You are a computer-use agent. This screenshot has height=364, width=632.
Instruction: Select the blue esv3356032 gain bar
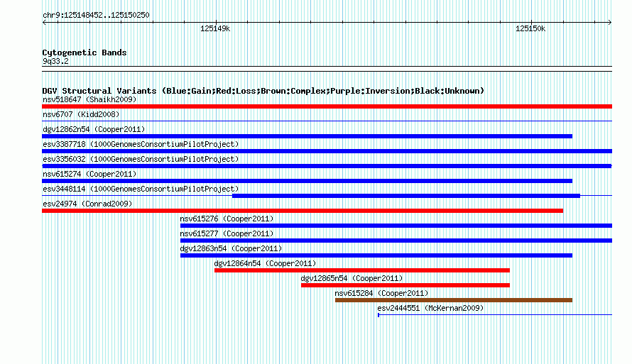click(327, 166)
